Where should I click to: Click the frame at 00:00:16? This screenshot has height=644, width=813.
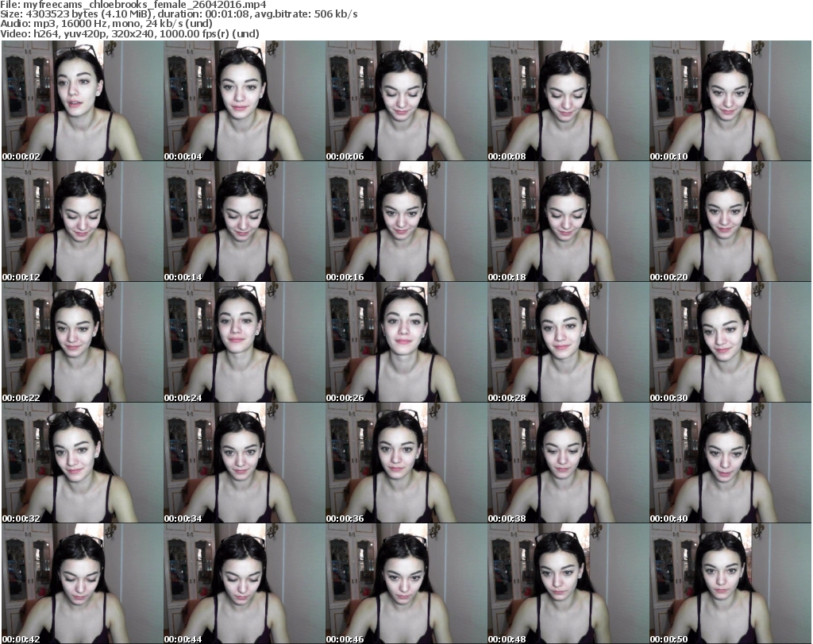(406, 222)
